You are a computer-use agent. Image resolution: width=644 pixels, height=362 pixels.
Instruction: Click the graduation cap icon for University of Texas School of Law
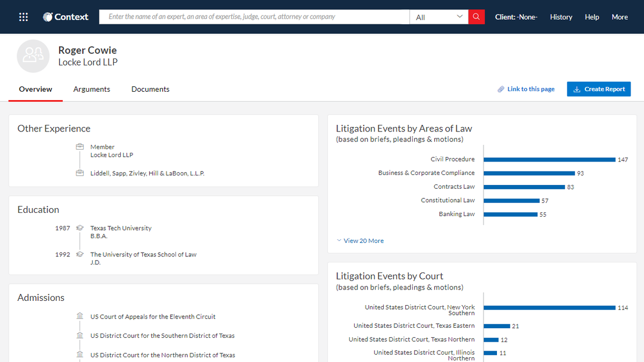(80, 254)
